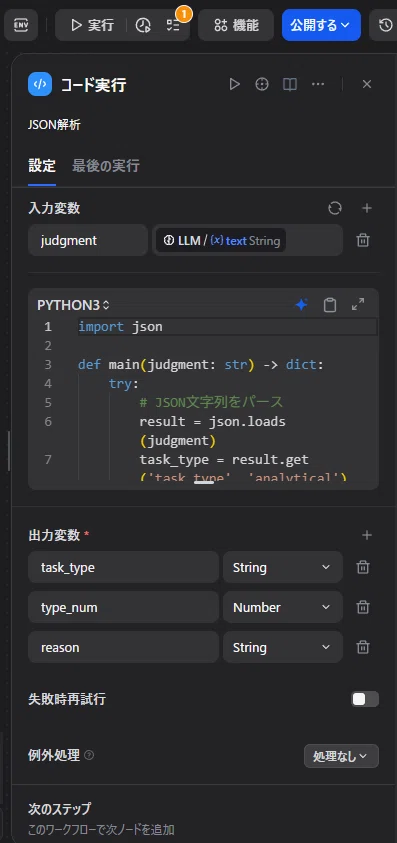The image size is (397, 843).
Task: Expand the code editor to fullscreen
Action: click(358, 305)
